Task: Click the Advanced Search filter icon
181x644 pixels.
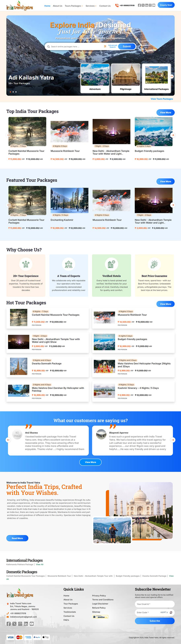Action: 105,47
